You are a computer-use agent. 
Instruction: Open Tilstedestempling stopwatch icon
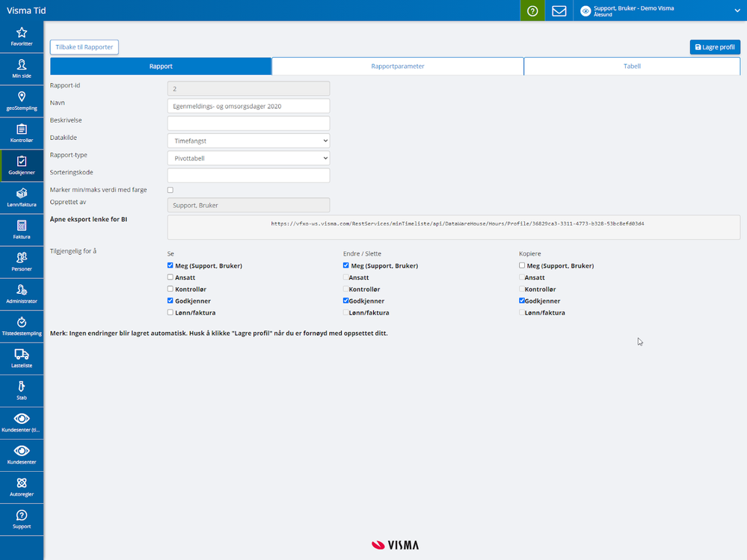[x=22, y=322]
